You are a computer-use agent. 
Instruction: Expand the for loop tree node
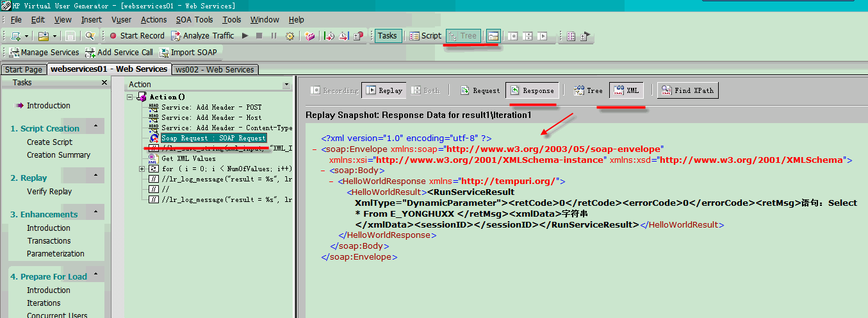(x=142, y=169)
